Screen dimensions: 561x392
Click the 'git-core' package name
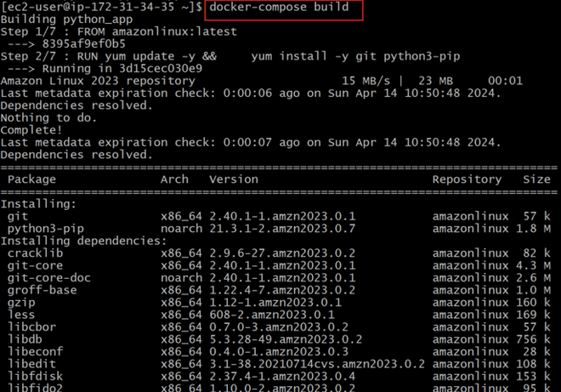(x=35, y=265)
